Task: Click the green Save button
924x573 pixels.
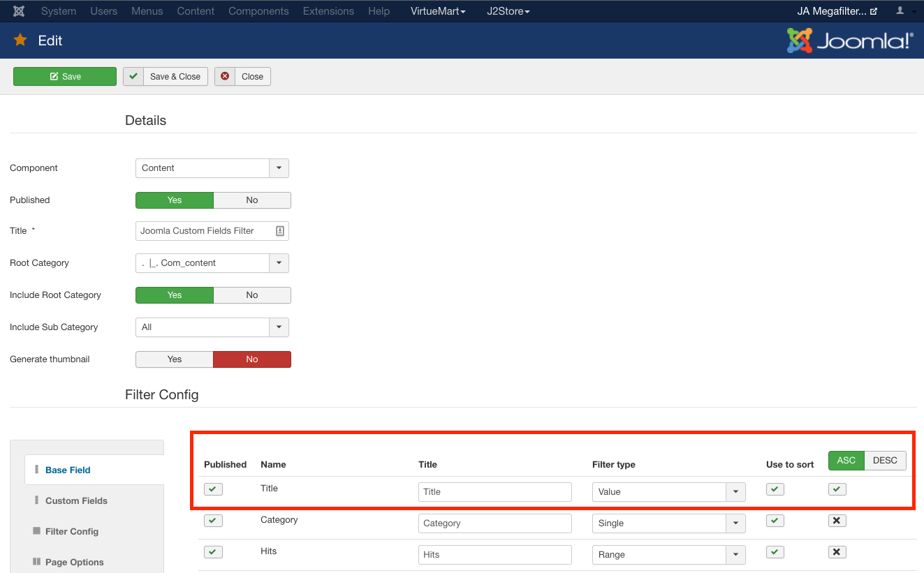Action: click(x=65, y=77)
